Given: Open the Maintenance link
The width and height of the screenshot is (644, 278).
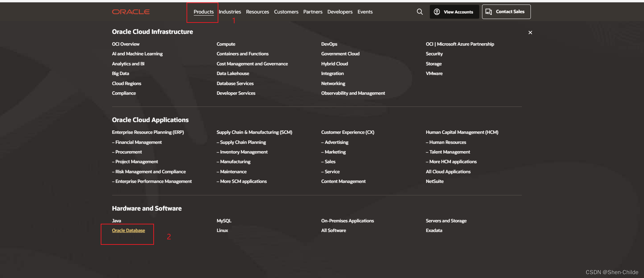Looking at the screenshot, I should [x=232, y=172].
